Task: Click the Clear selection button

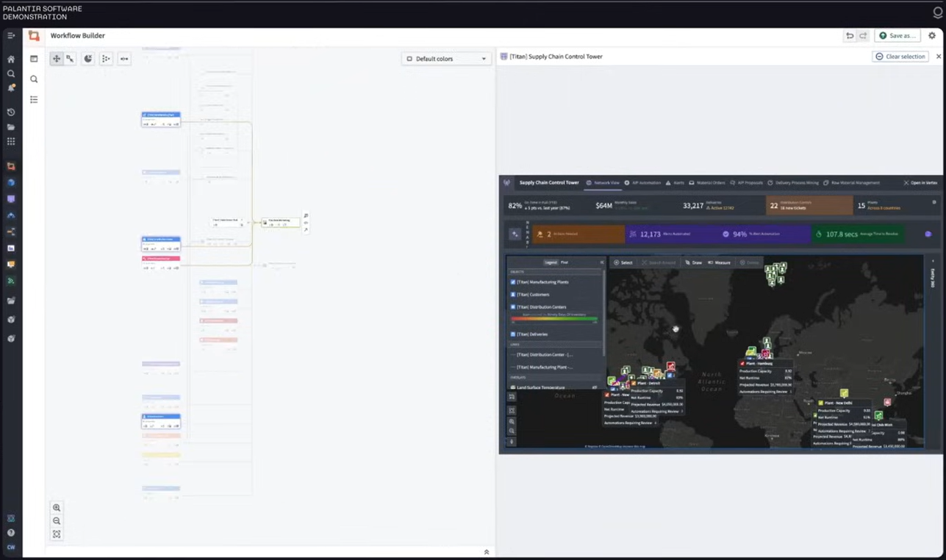Action: click(x=900, y=56)
